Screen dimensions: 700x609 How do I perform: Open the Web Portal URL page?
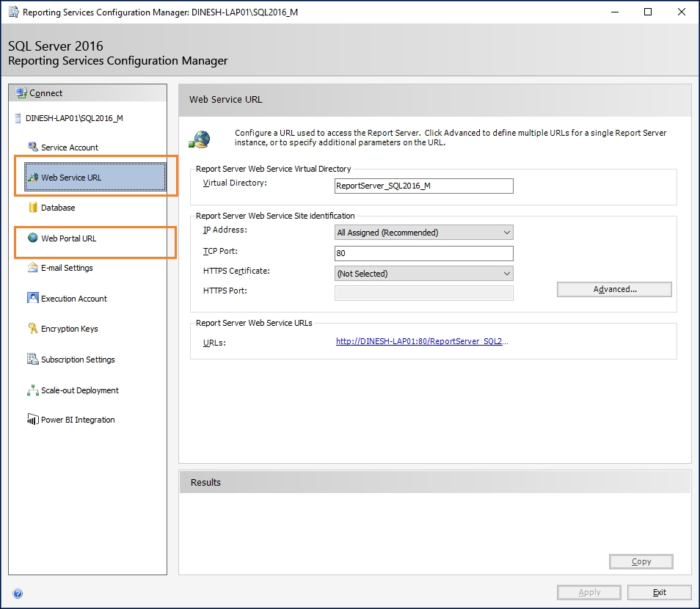coord(69,238)
